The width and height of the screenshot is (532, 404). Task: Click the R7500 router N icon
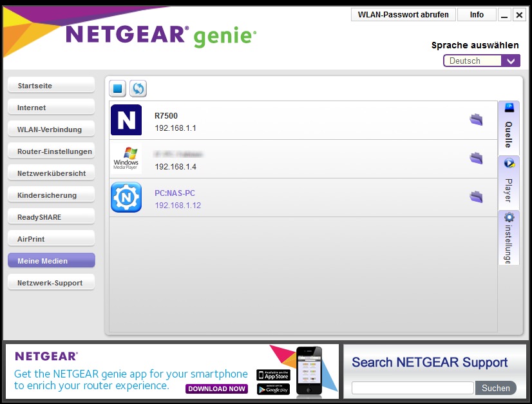(126, 120)
